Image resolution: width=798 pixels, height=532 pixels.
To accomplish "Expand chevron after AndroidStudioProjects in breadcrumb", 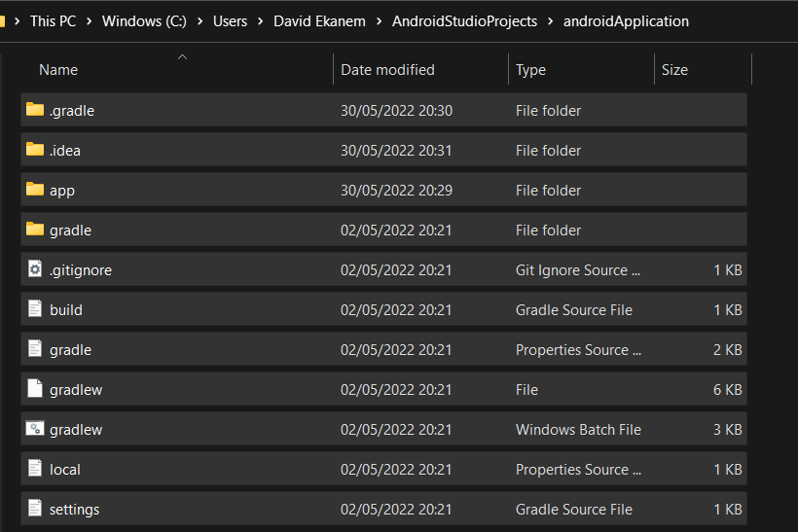I will 550,21.
